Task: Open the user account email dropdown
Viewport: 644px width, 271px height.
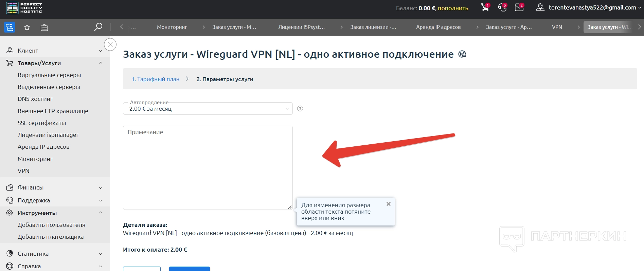Action: (x=594, y=7)
